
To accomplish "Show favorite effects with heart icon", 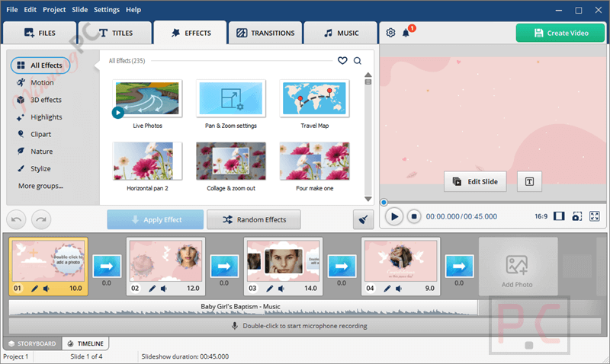I will tap(342, 61).
